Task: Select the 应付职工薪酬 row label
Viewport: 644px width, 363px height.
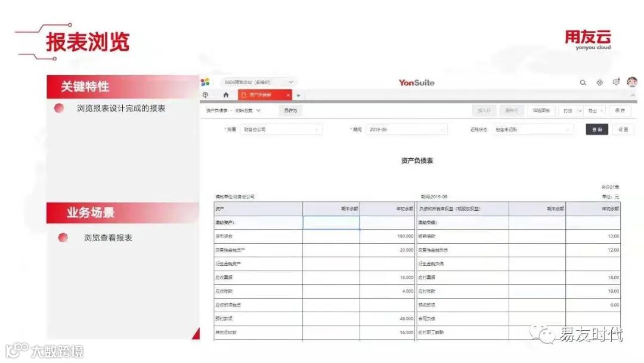Action: point(431,332)
